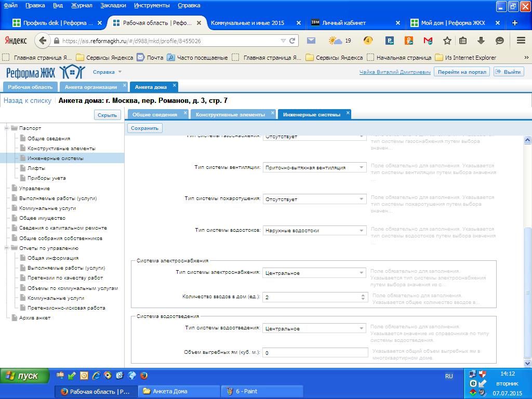532x399 pixels.
Task: Click the Gmail icon in toolbar
Action: pyautogui.click(x=428, y=41)
